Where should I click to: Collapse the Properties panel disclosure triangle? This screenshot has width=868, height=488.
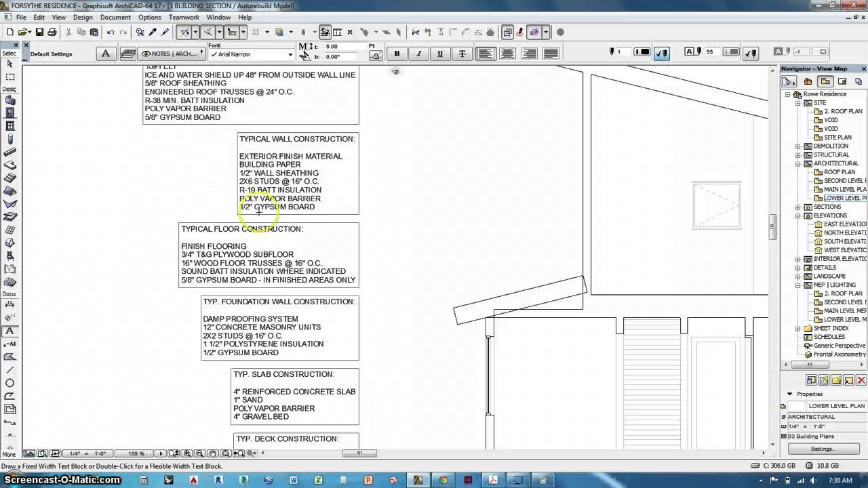(x=789, y=394)
